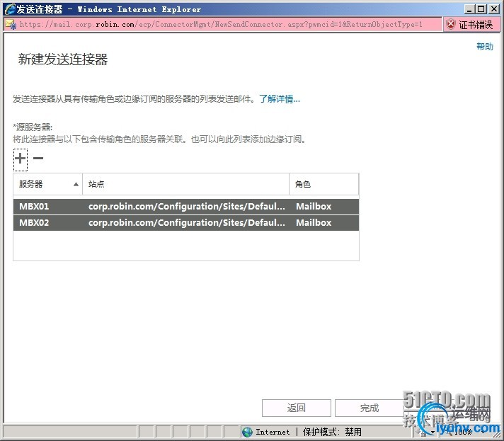Image resolution: width=504 pixels, height=441 pixels.
Task: Click the Internet zone globe icon
Action: click(248, 432)
